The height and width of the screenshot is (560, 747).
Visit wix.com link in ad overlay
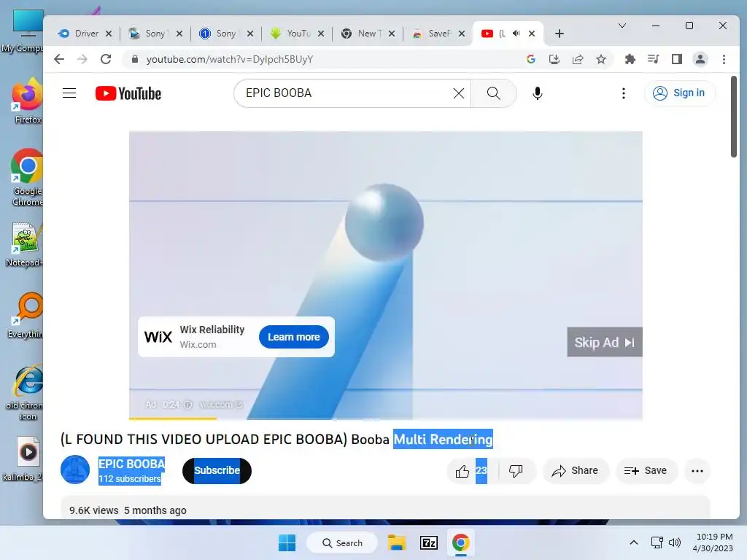pos(221,404)
